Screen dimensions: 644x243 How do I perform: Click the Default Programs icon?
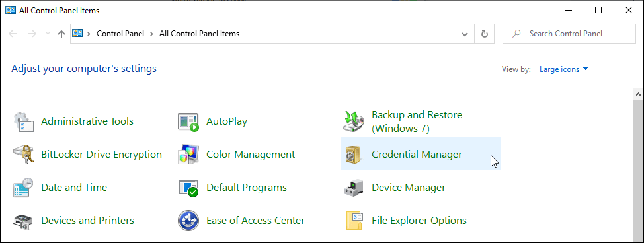[x=188, y=188]
